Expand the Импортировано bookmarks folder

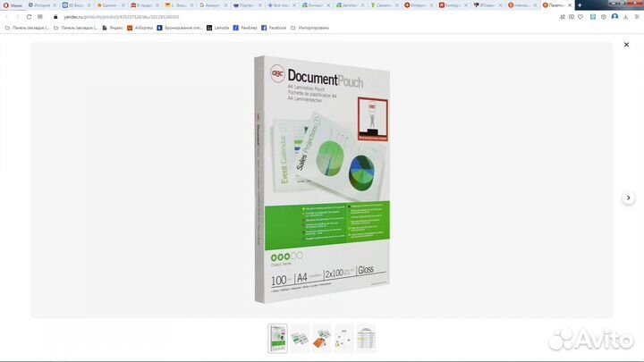(x=309, y=28)
